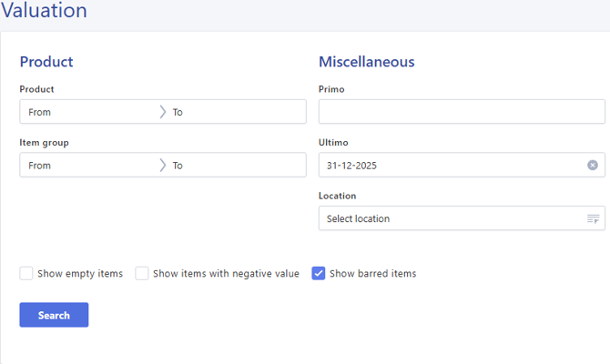Screen dimensions: 610x364
Task: Click the Primo field label
Action: point(331,89)
